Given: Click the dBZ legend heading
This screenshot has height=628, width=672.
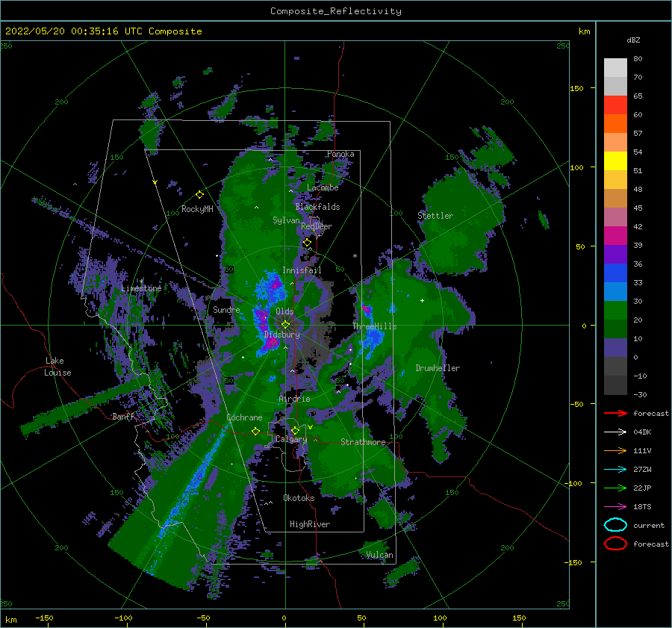Looking at the screenshot, I should (x=633, y=40).
